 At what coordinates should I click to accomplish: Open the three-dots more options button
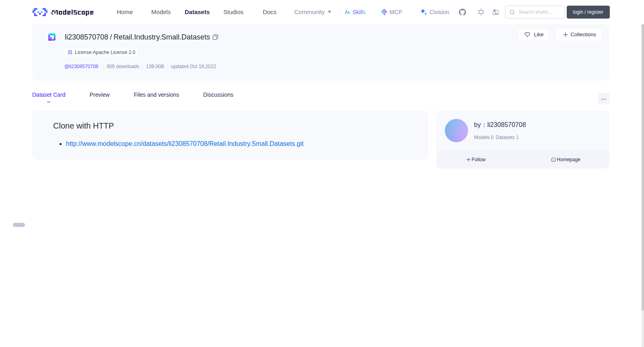tap(604, 99)
